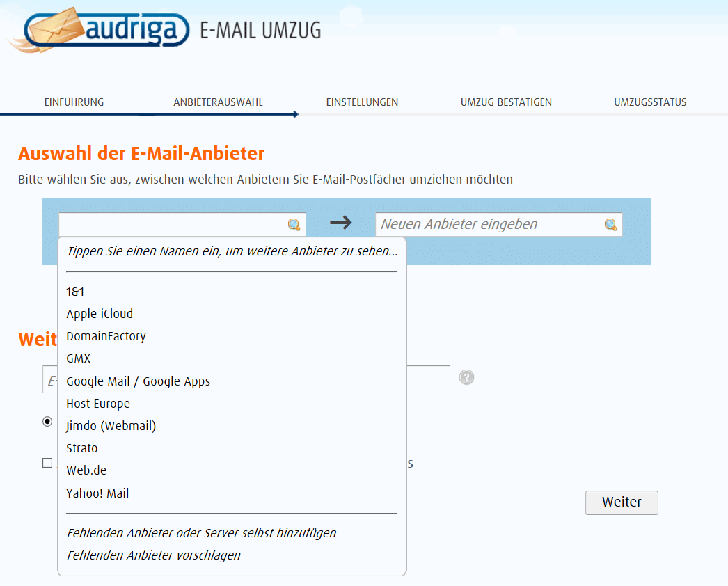Click search icon in new provider field

click(610, 225)
